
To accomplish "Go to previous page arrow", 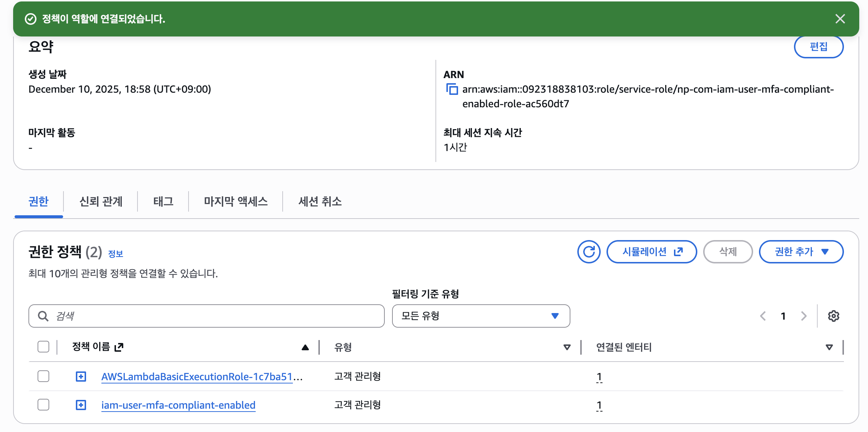I will click(763, 316).
